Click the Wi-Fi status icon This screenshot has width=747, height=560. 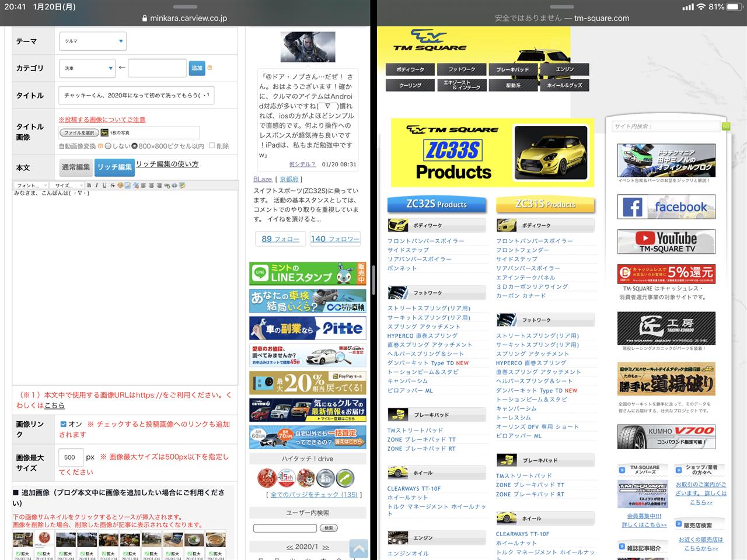click(x=701, y=7)
